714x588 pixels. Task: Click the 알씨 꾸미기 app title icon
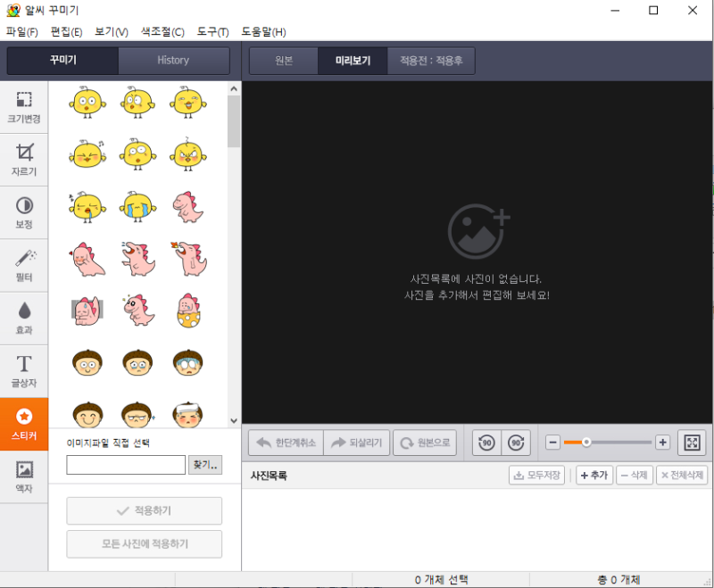[13, 10]
